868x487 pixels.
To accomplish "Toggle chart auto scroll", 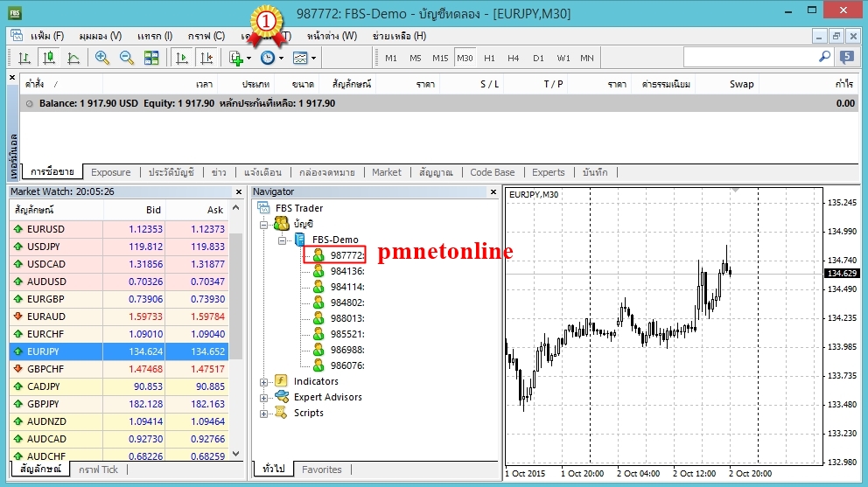I will click(182, 58).
